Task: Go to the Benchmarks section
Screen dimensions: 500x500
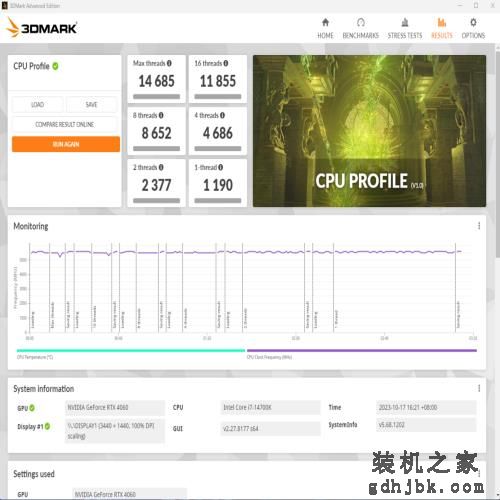Action: [361, 29]
